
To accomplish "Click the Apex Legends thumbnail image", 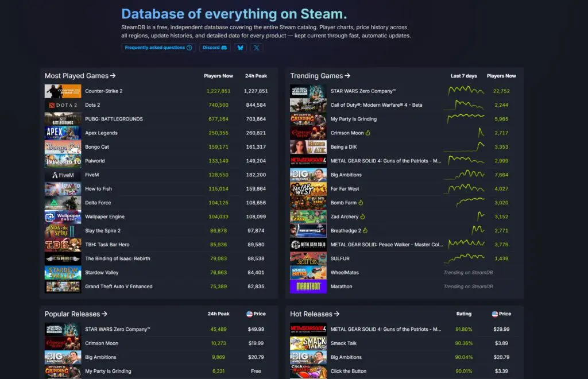I will [x=63, y=133].
